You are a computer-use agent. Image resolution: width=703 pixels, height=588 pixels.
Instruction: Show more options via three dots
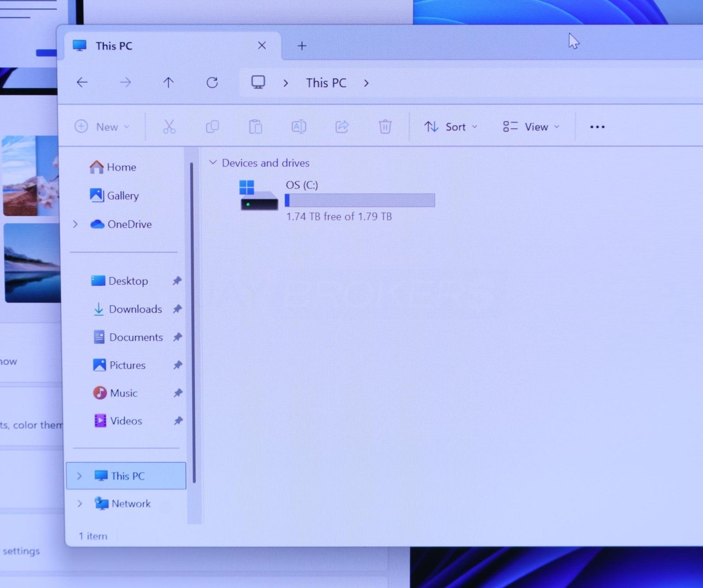click(x=597, y=127)
